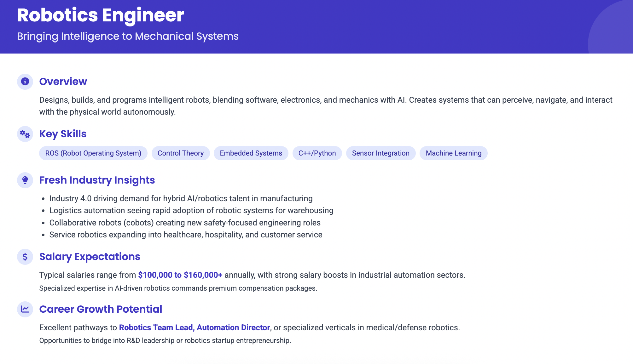The width and height of the screenshot is (633, 364).
Task: Click the Fresh Industry Insights heading
Action: 97,180
